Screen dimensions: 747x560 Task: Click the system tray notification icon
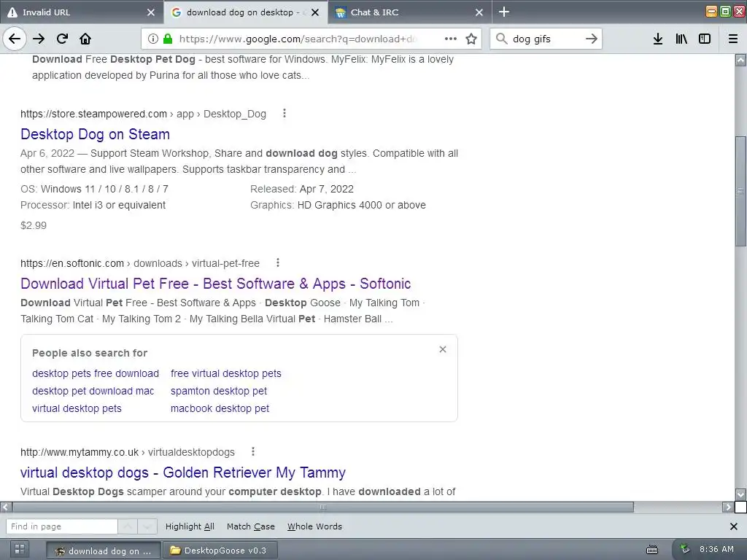point(684,550)
